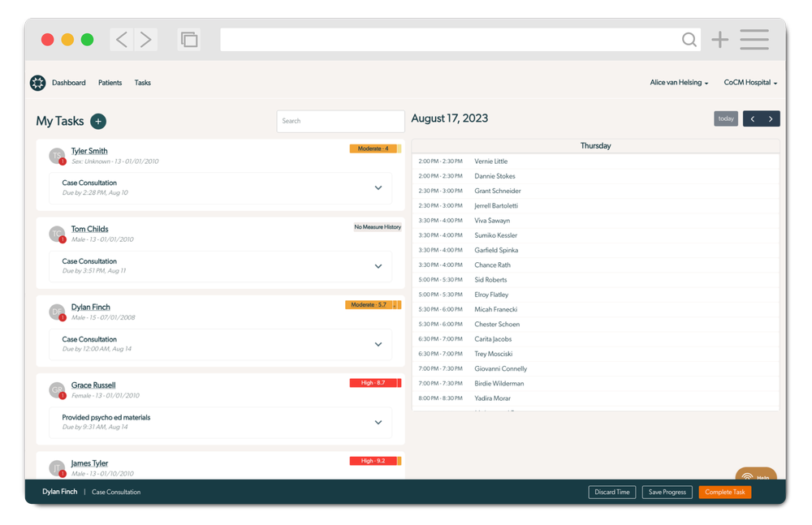Navigate to the Patients section
This screenshot has height=525, width=812.
click(x=110, y=83)
